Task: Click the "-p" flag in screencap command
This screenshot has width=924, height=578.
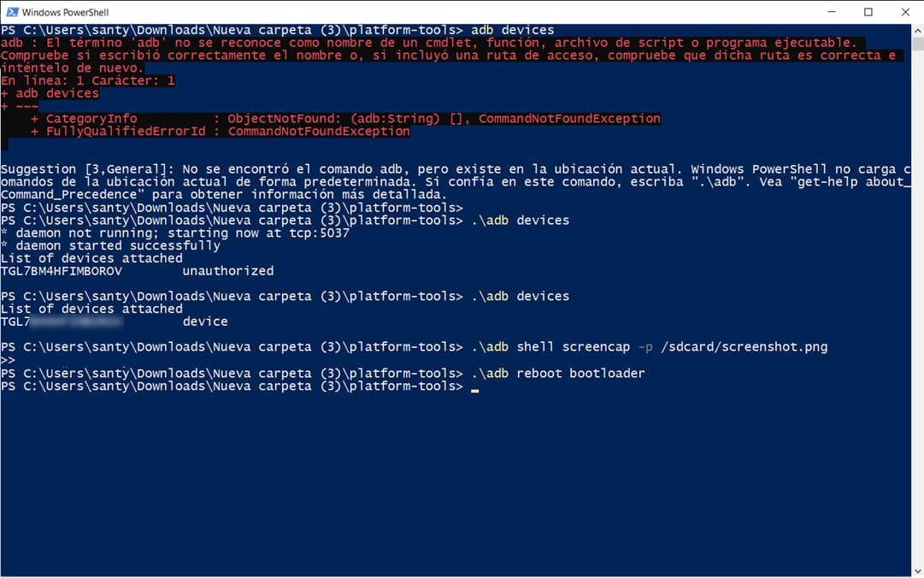Action: tap(645, 347)
